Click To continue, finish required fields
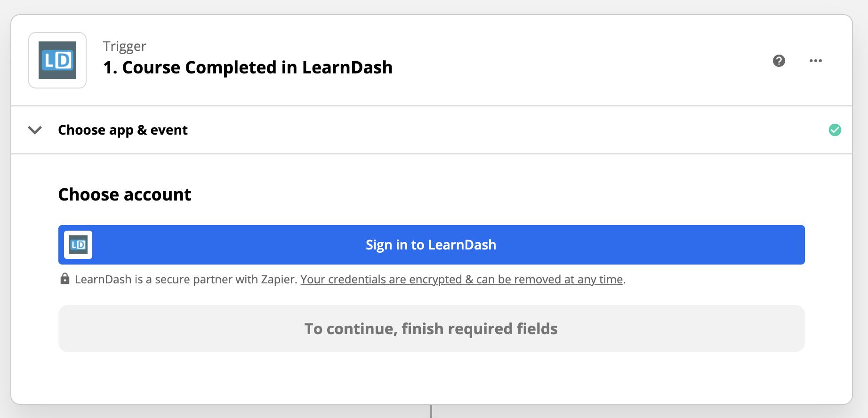868x418 pixels. click(432, 329)
